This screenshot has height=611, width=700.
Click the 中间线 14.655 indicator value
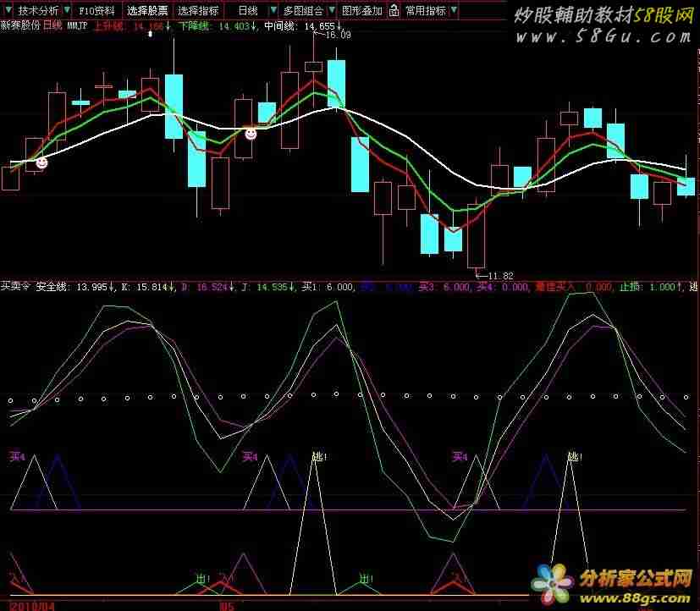point(303,26)
